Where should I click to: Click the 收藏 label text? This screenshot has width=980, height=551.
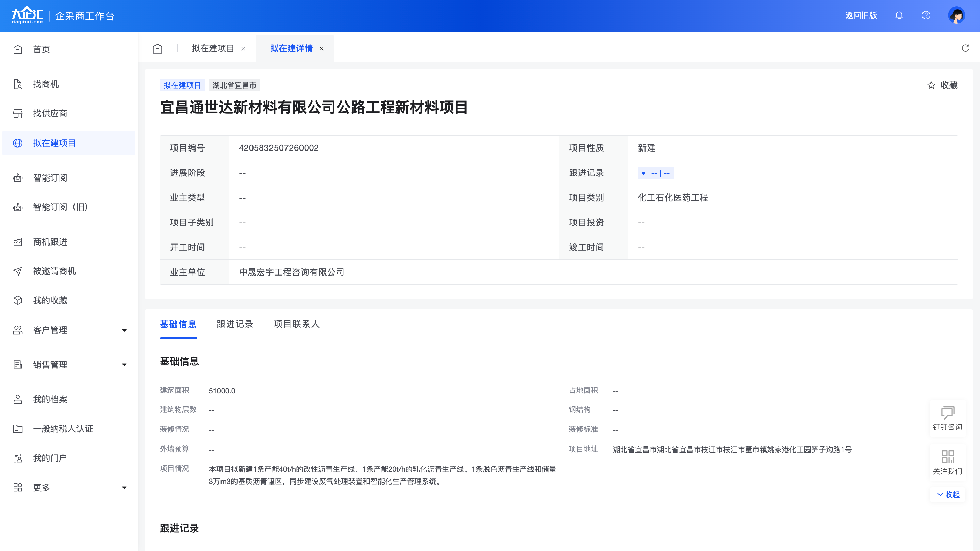[x=949, y=85]
